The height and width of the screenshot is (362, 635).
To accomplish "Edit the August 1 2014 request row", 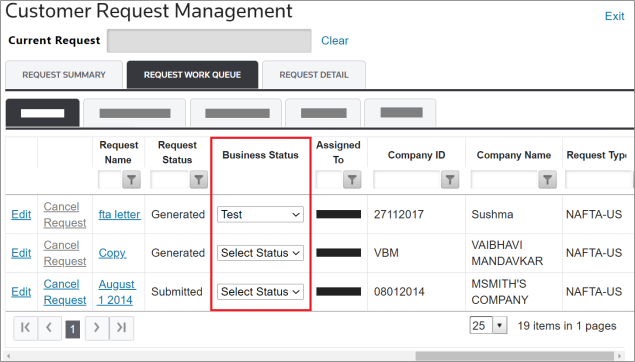I will [21, 292].
